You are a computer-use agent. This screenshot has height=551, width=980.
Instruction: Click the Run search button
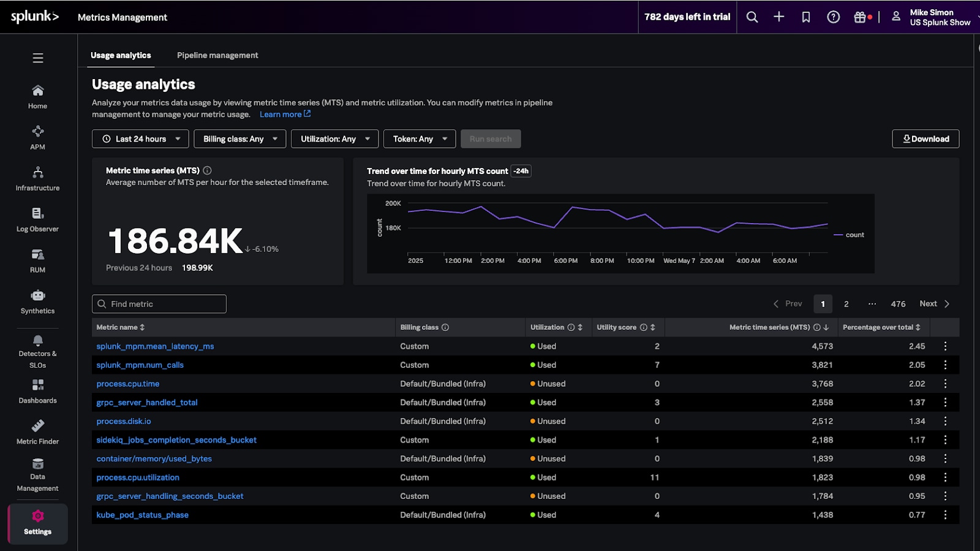coord(491,139)
